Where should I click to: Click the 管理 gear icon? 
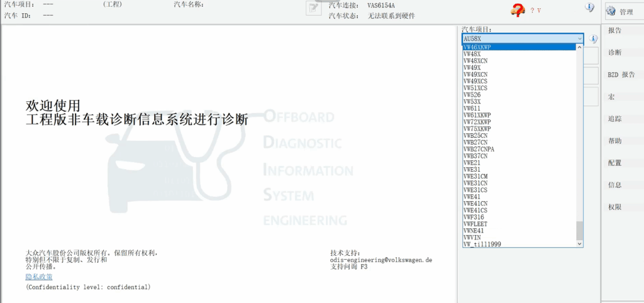coord(611,11)
